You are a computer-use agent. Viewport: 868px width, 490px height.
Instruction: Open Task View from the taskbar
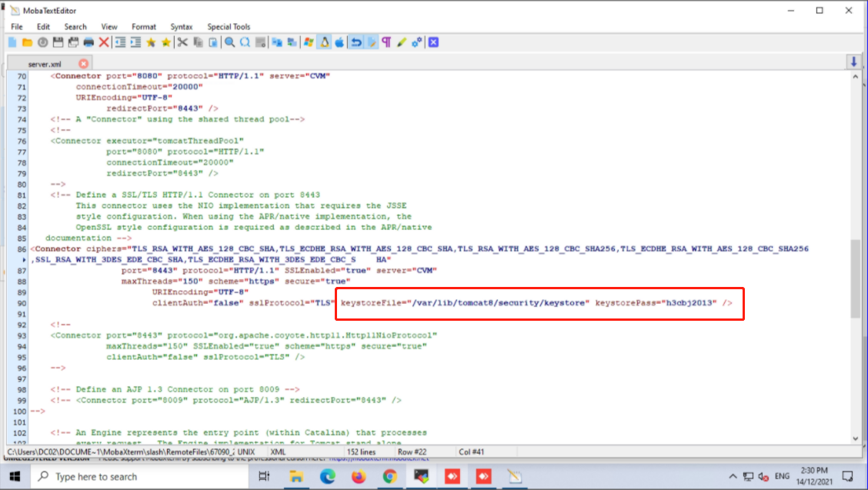264,477
